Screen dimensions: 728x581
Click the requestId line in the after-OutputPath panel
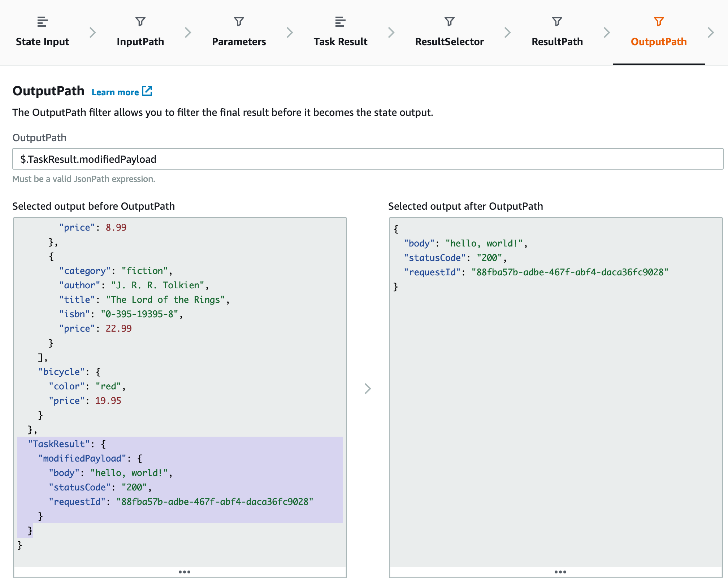point(536,272)
